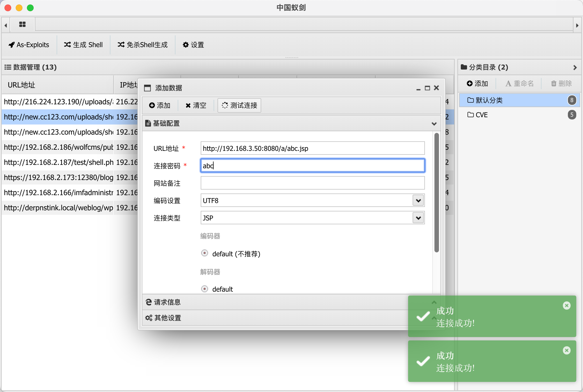This screenshot has height=392, width=583.
Task: Open the 生成 Shell generator
Action: click(x=83, y=45)
